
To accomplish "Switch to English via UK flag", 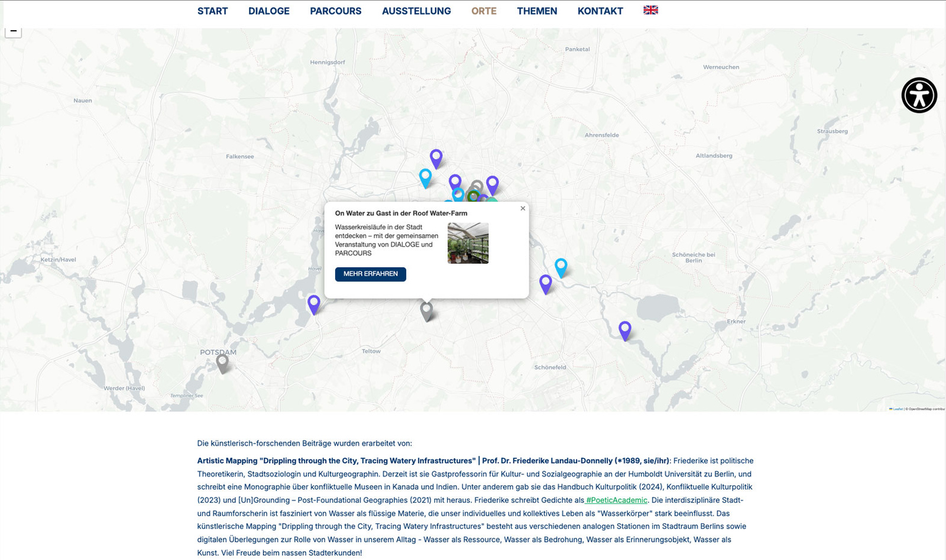I will (650, 10).
